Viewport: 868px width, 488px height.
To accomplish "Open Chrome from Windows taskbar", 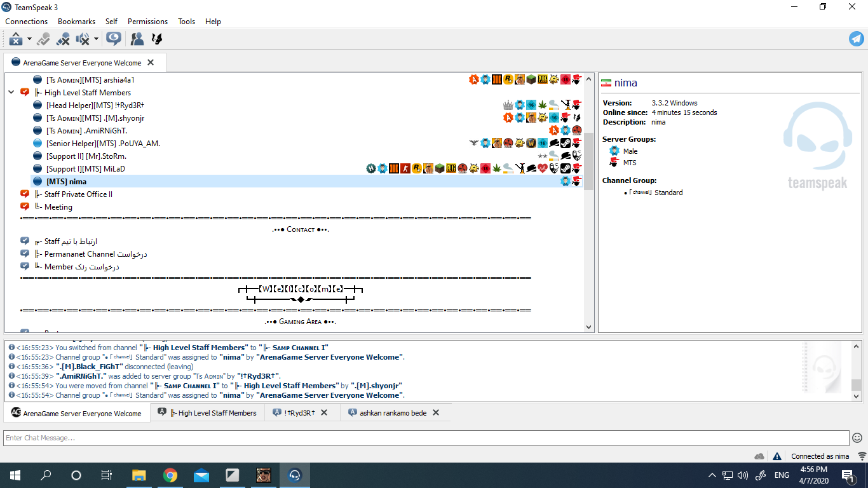I will (170, 475).
